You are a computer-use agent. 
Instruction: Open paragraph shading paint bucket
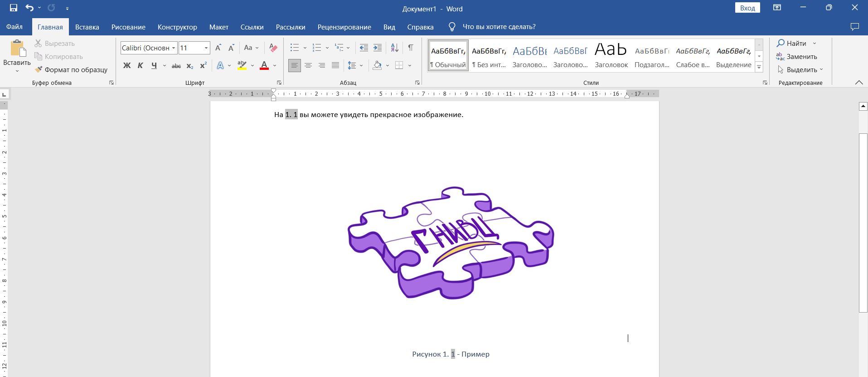point(377,66)
